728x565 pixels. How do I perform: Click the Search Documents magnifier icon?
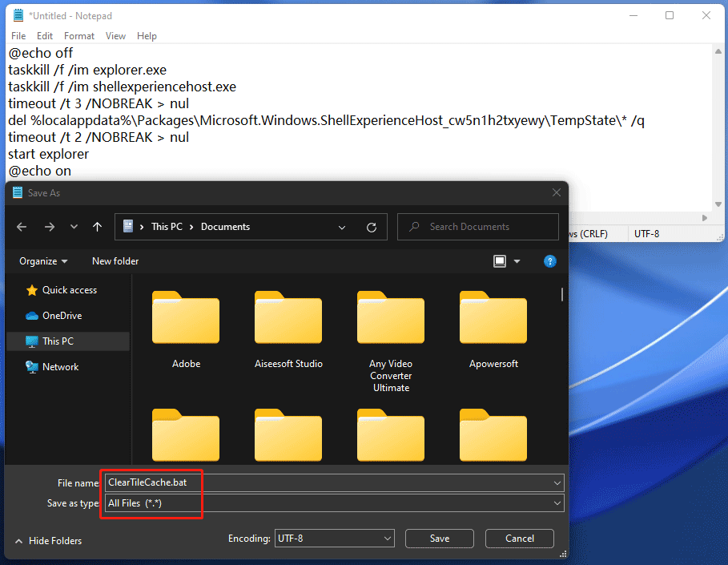(414, 227)
